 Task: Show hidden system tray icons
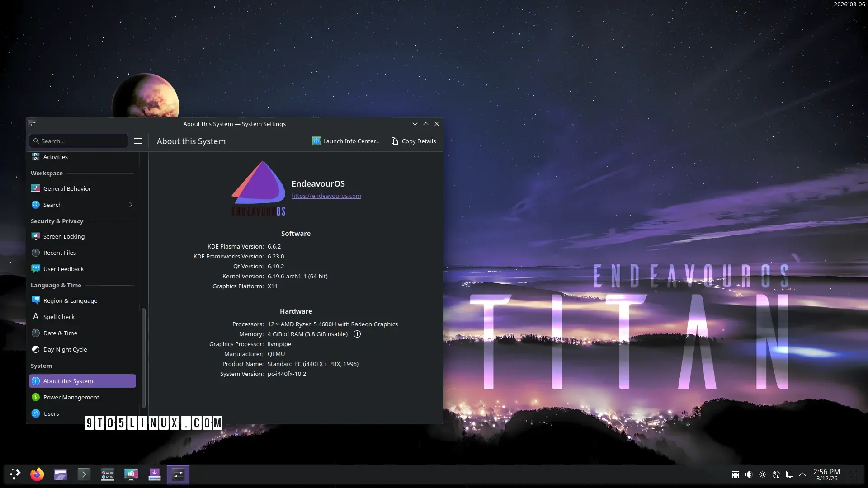click(802, 474)
